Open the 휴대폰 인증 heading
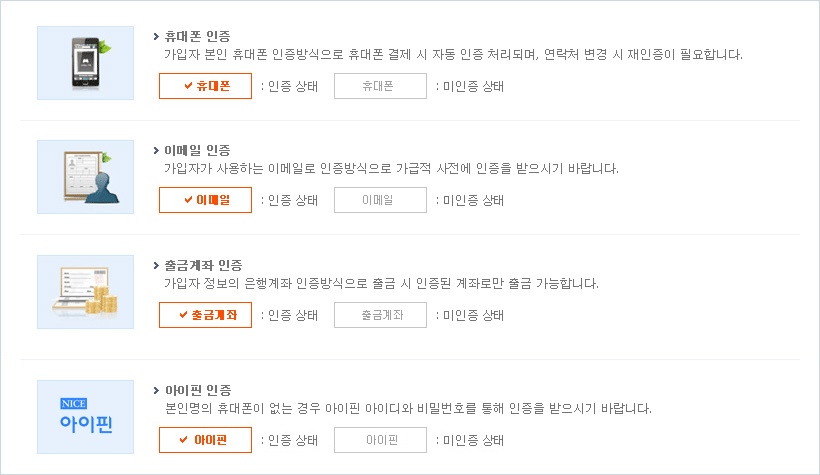Viewport: 820px width, 475px height. point(197,36)
